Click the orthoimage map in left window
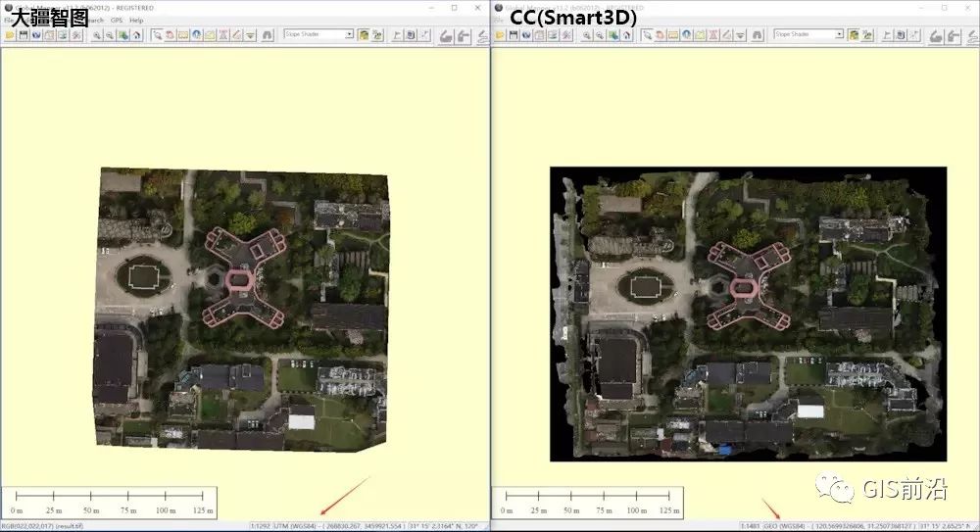980x532 pixels. (241, 309)
